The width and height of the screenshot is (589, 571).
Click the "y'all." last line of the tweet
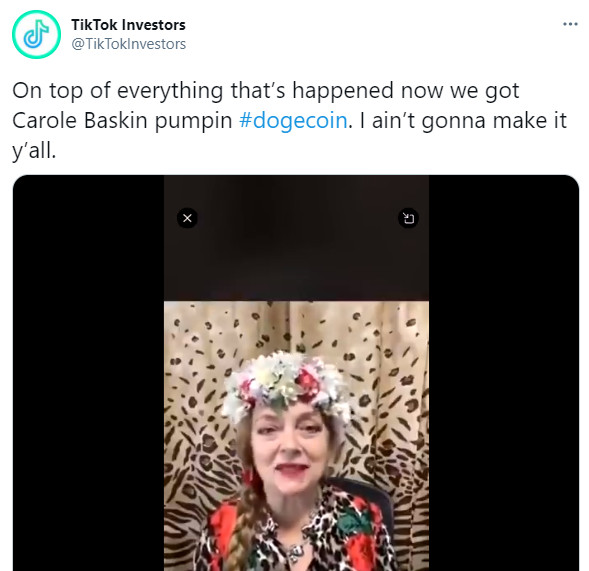click(x=34, y=151)
